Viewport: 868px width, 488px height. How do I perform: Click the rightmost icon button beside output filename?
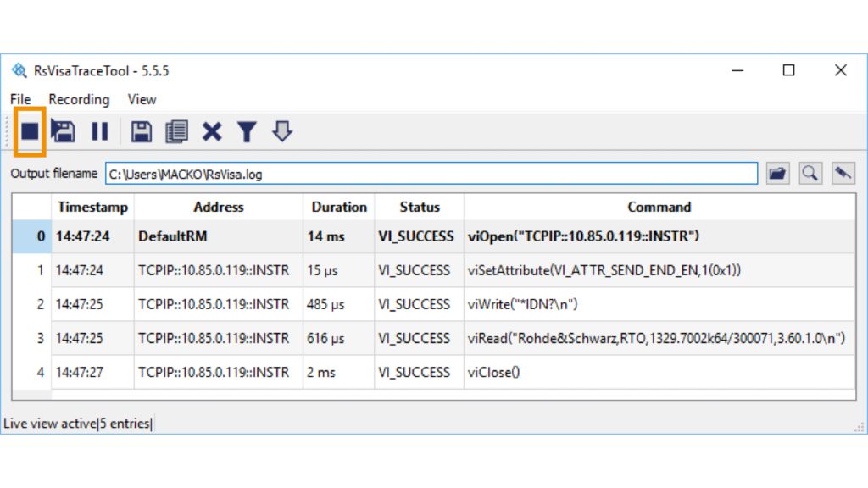point(843,174)
